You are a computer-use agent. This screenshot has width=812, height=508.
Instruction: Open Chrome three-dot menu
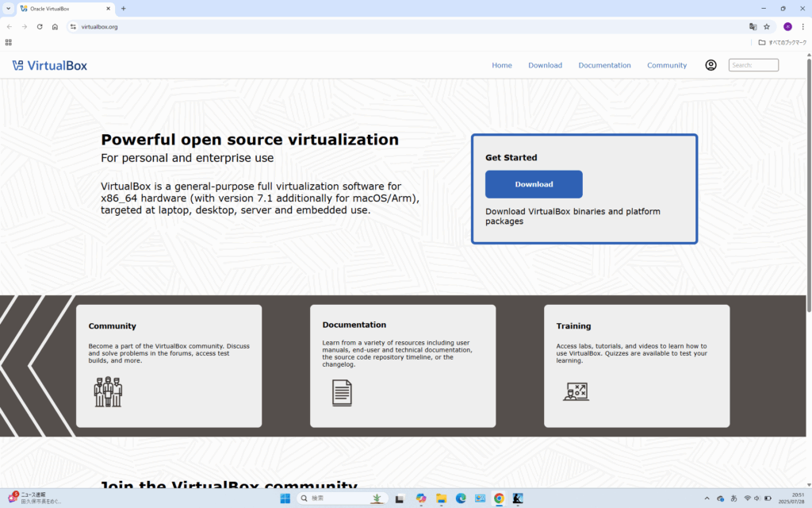tap(802, 26)
